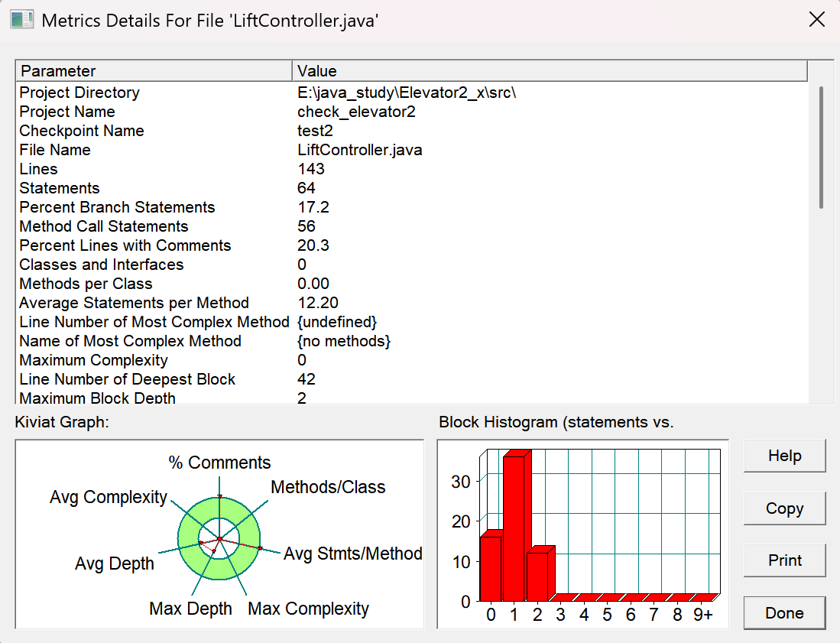Screen dimensions: 840x643
Task: Click the Help button
Action: [x=784, y=456]
